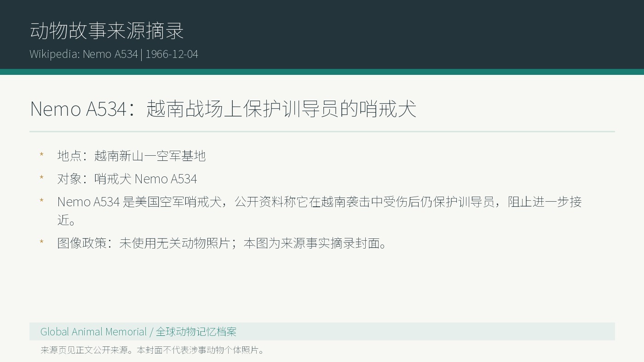Click the main heading Nemo A534：越南战场上保护训导员的哨戒犬

[223, 109]
